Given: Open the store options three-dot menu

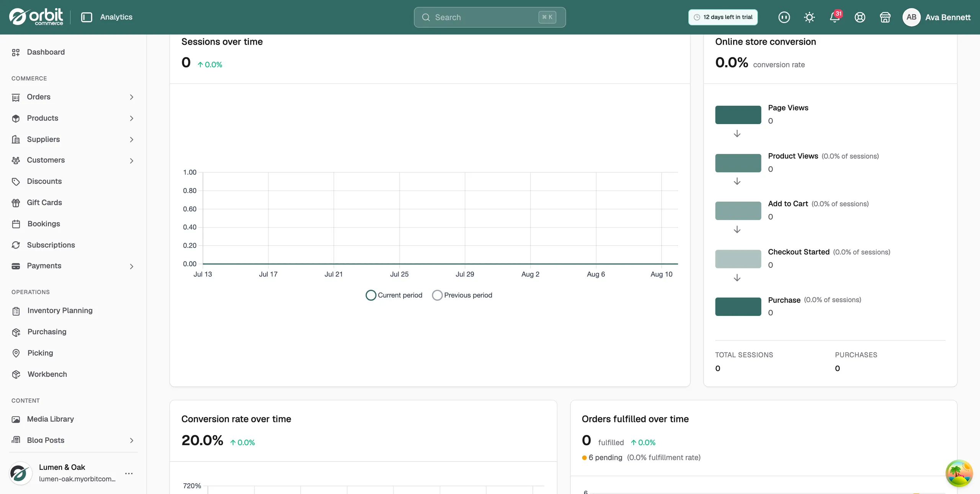Looking at the screenshot, I should 129,473.
